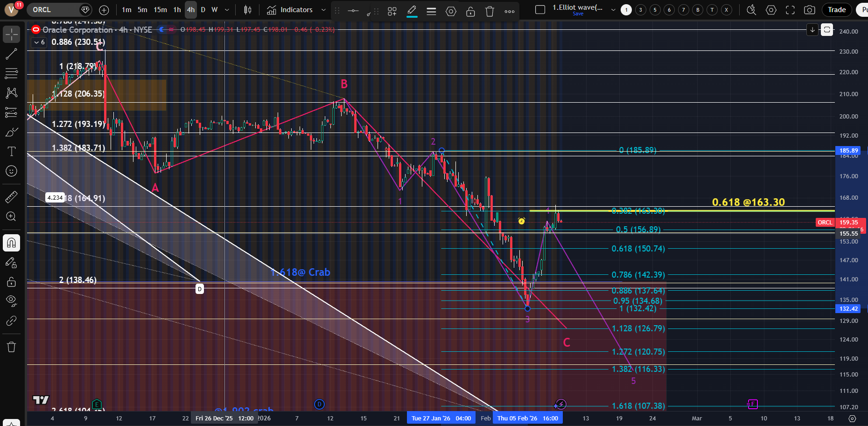Open the Elliot wave layout dropdown
The width and height of the screenshot is (868, 426).
[x=613, y=10]
